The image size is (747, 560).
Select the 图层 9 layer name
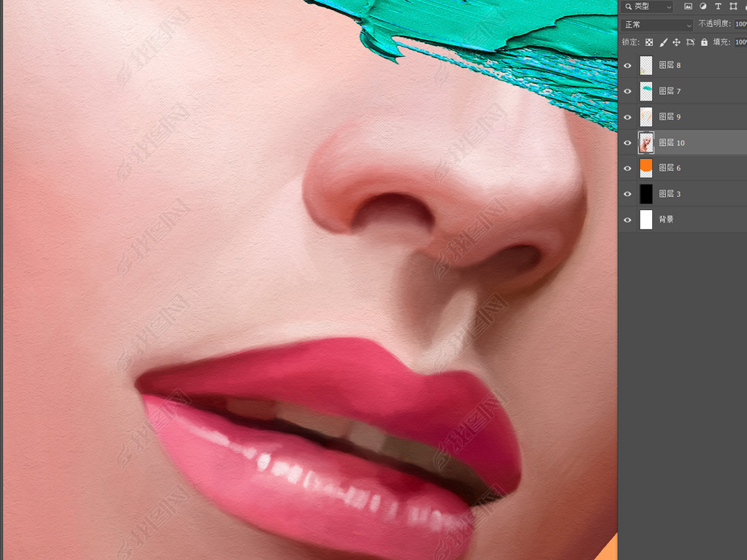pos(670,117)
